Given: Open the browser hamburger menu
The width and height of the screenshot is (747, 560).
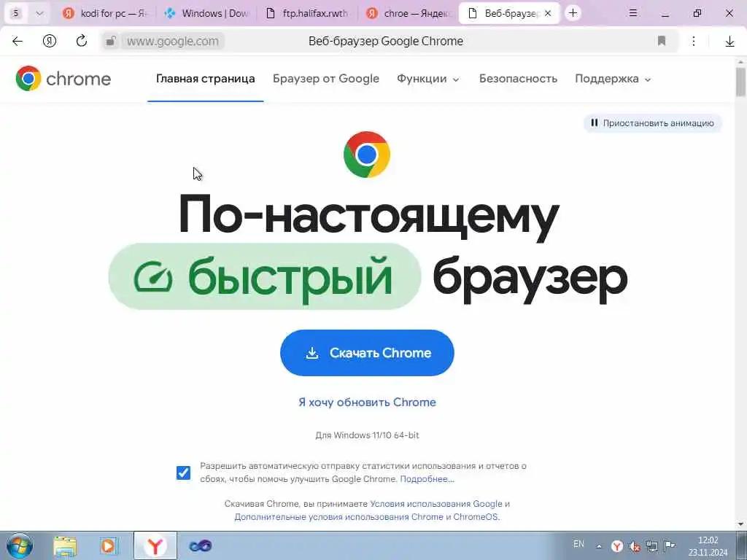Looking at the screenshot, I should 633,13.
